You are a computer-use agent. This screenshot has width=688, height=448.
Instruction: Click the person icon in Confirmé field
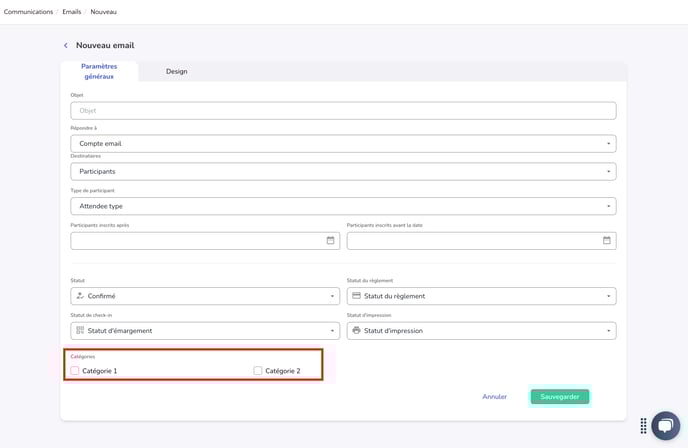tap(80, 296)
